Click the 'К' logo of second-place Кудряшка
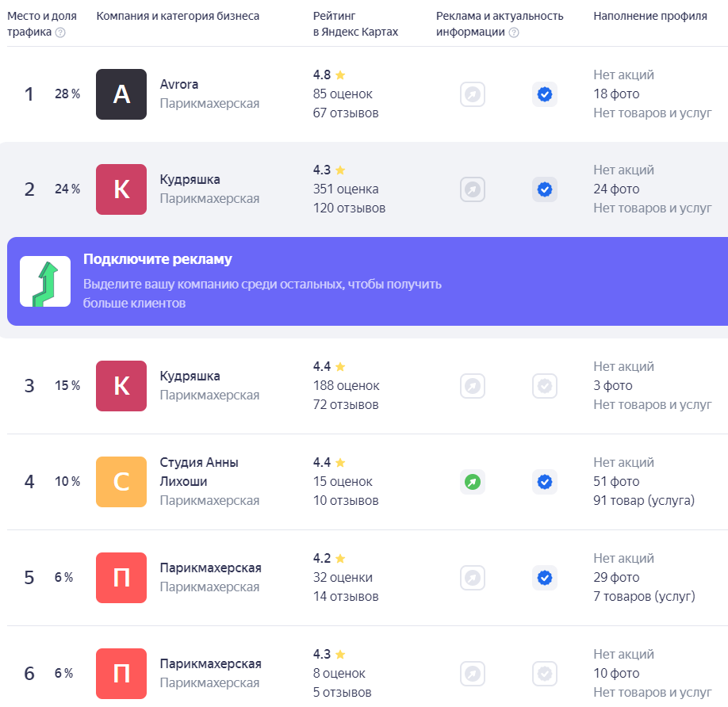The image size is (728, 707). 121,189
